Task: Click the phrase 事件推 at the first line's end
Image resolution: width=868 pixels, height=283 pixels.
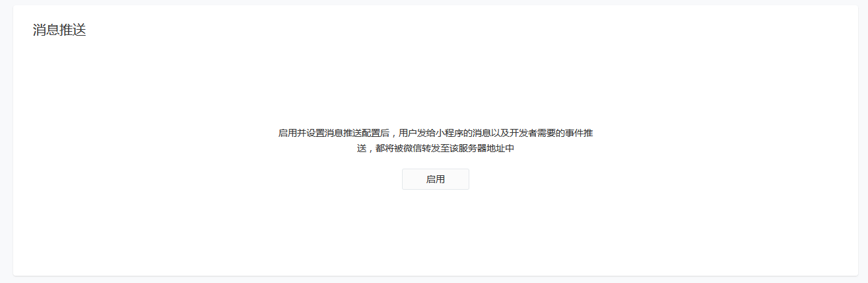Action: pos(580,133)
